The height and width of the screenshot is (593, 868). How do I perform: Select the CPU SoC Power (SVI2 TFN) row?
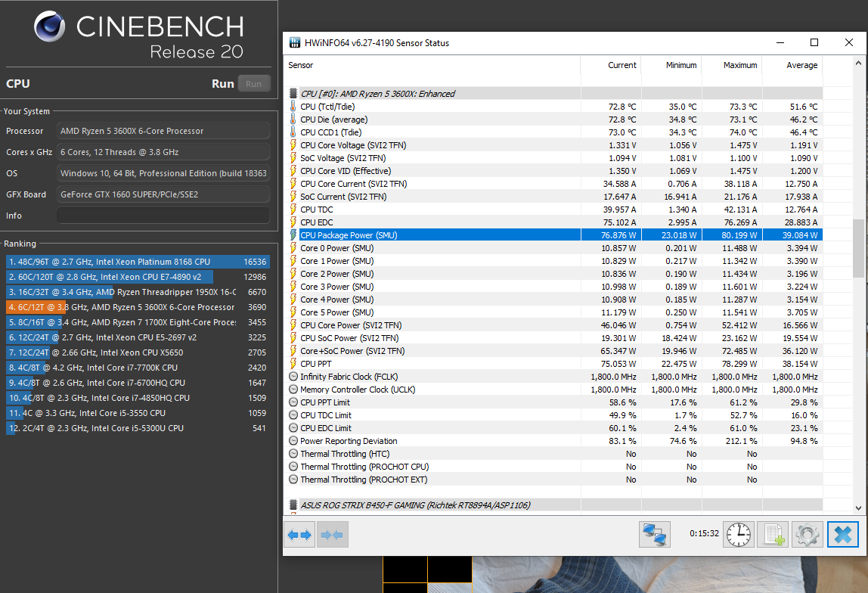[553, 338]
